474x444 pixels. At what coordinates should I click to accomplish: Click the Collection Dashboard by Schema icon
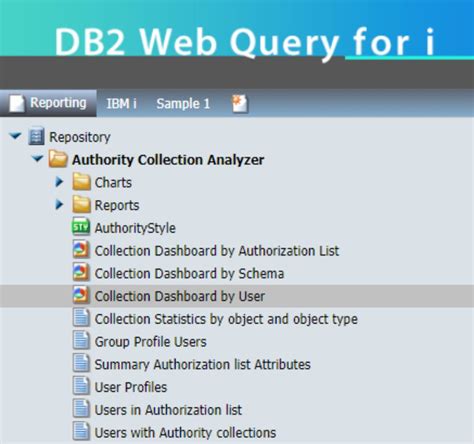[x=81, y=273]
